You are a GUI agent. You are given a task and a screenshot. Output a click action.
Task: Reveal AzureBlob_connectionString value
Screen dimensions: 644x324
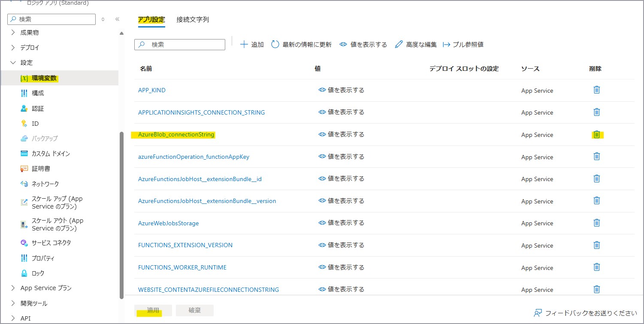(341, 134)
